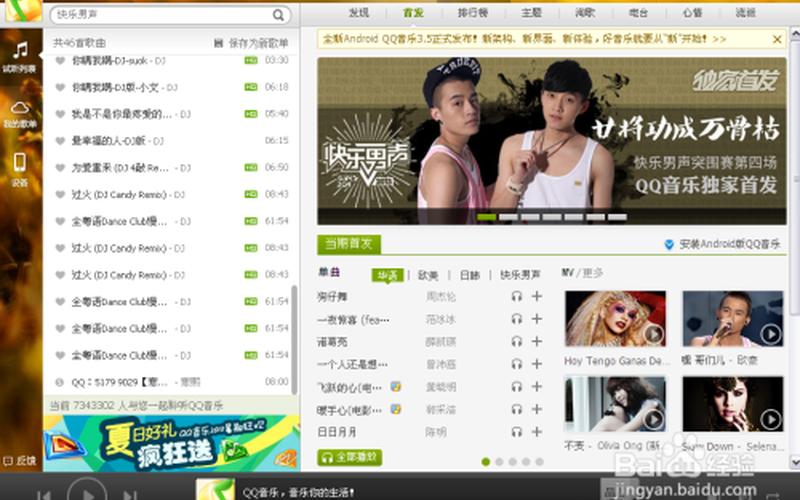Click the 保存为新歌单 save icon
Image resolution: width=800 pixels, height=500 pixels.
pos(218,43)
